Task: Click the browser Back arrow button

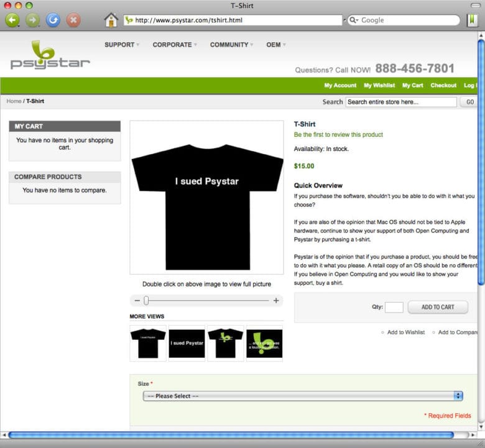Action: tap(12, 21)
